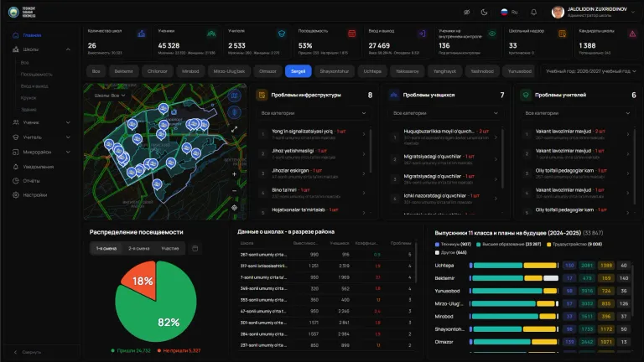Image resolution: width=644 pixels, height=362 pixels.
Task: Click the candidates warning triangle icon
Action: (632, 34)
